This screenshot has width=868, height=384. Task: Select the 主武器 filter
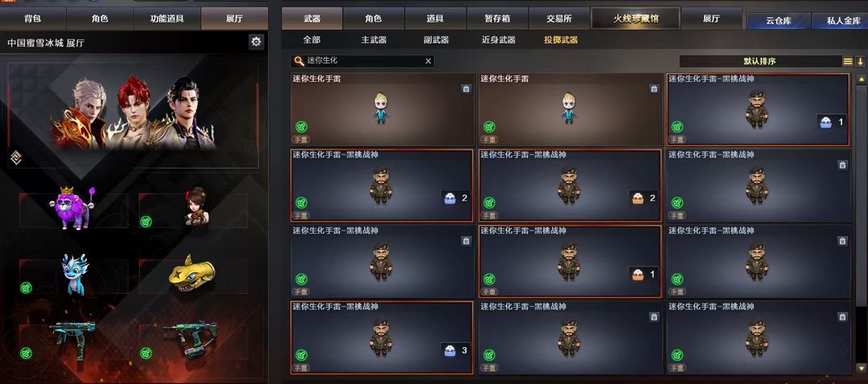(x=374, y=40)
